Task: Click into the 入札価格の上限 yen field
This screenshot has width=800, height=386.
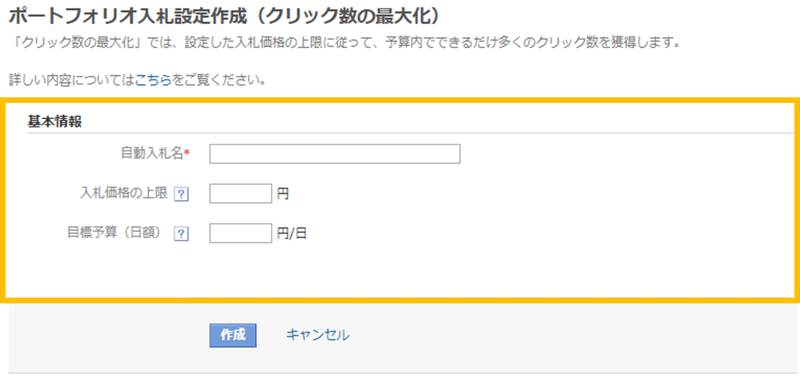Action: [x=240, y=194]
